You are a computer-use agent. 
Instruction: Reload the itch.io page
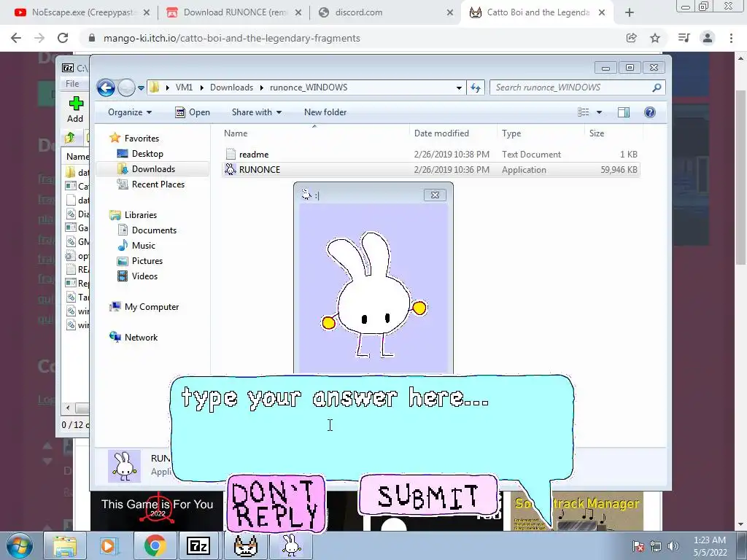pos(63,38)
